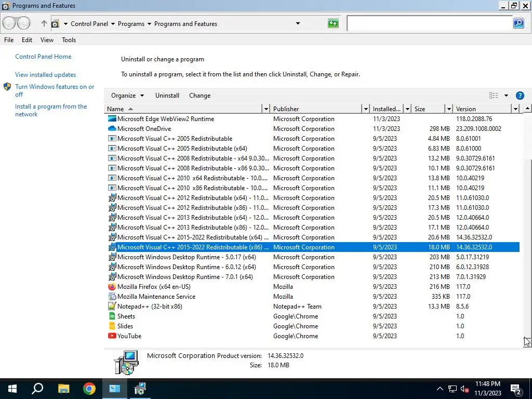Click the back navigation button
The height and width of the screenshot is (399, 532).
9,23
